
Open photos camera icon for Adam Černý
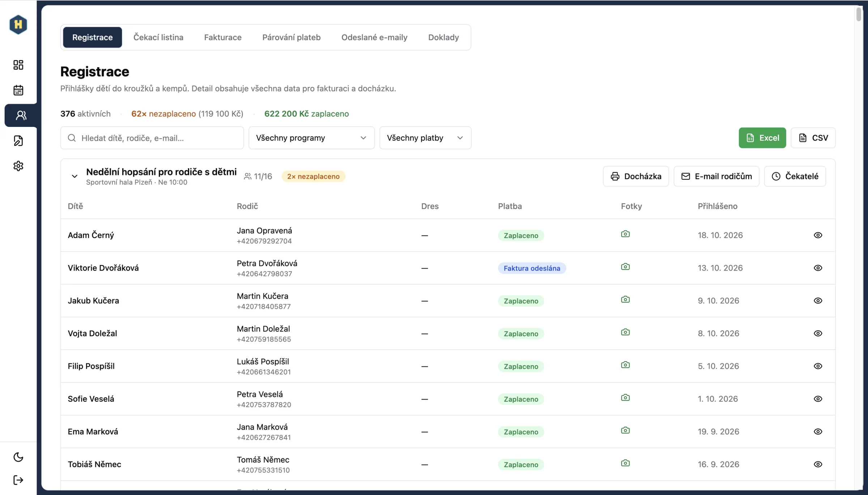click(x=625, y=234)
